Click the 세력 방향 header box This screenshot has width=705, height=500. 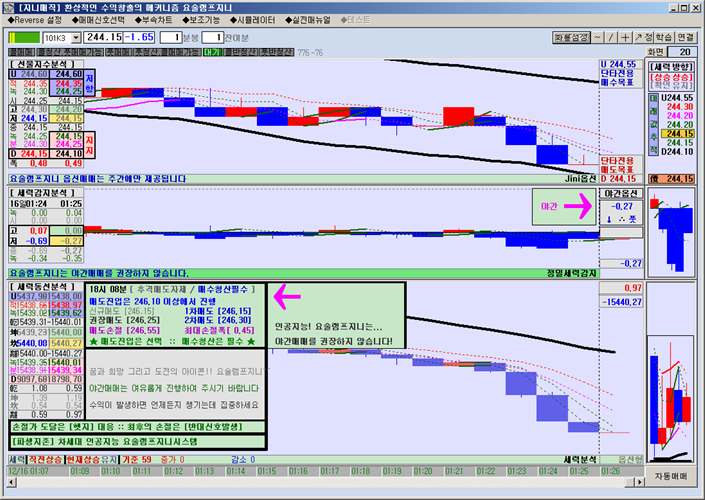[671, 67]
